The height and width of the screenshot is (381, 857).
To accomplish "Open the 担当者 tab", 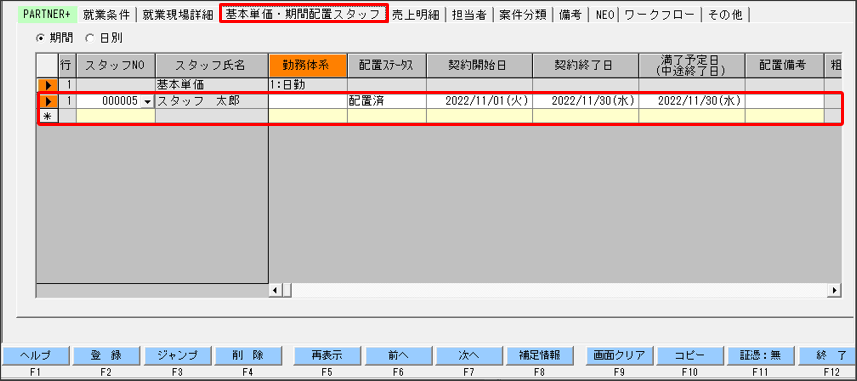I will point(469,15).
